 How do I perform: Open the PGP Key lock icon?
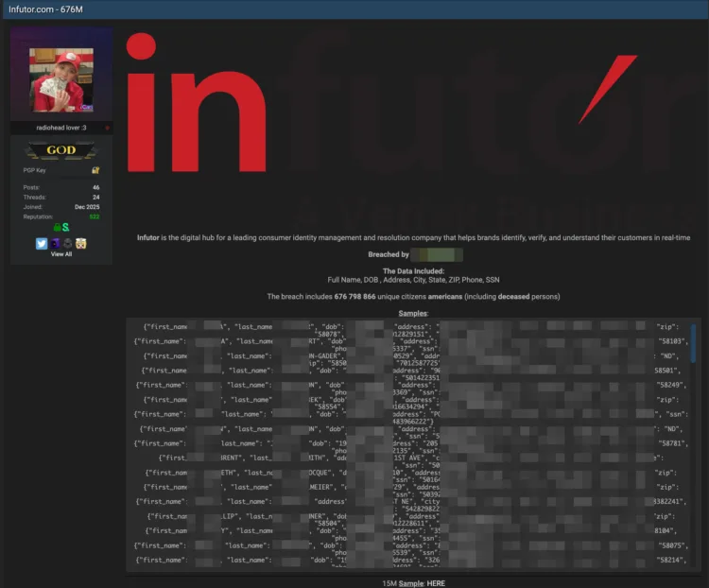(95, 170)
